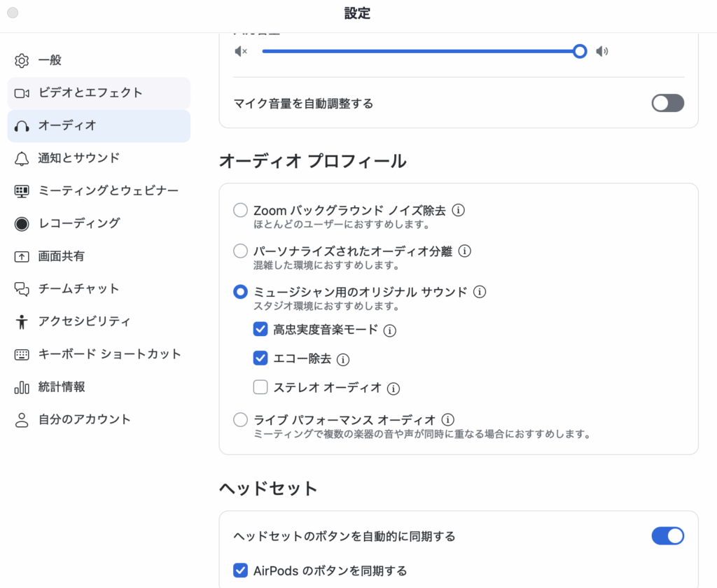This screenshot has height=588, width=717.
Task: Open the レコーディング settings section
Action: [79, 223]
